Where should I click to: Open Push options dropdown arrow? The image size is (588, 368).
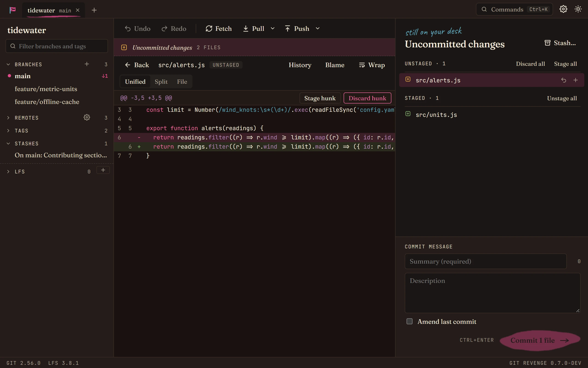click(x=318, y=29)
